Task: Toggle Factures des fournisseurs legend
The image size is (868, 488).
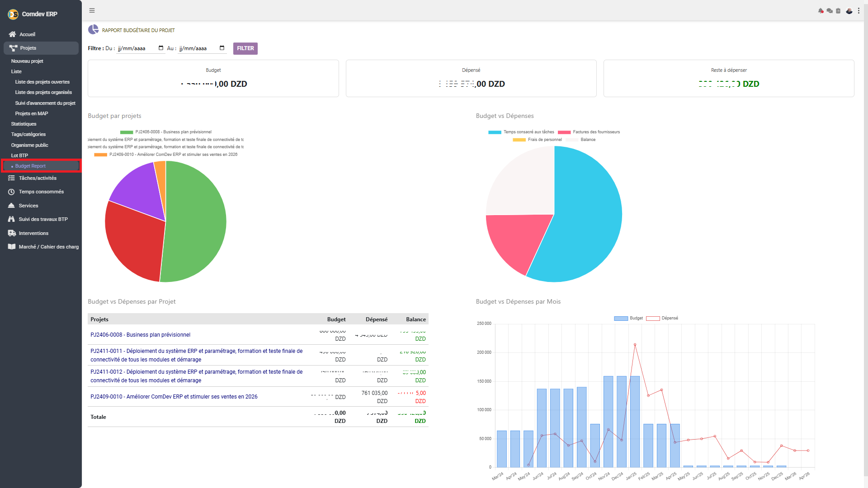Action: (589, 132)
